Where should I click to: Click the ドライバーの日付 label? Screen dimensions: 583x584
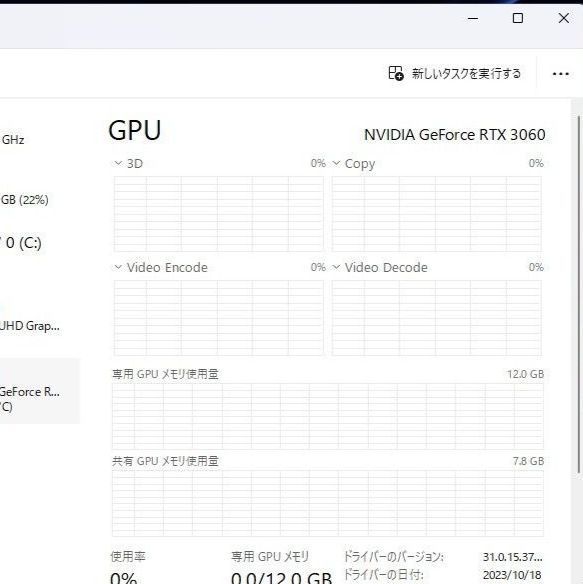[x=383, y=575]
